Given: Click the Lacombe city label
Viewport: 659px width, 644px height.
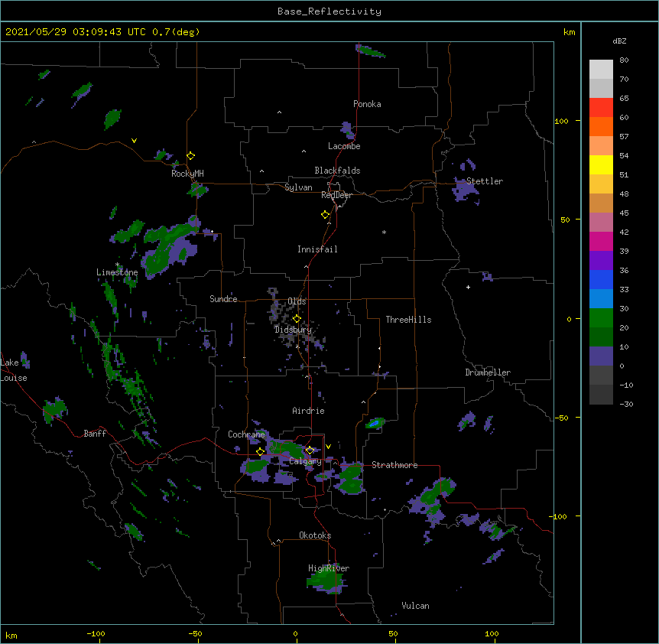Looking at the screenshot, I should [x=344, y=146].
